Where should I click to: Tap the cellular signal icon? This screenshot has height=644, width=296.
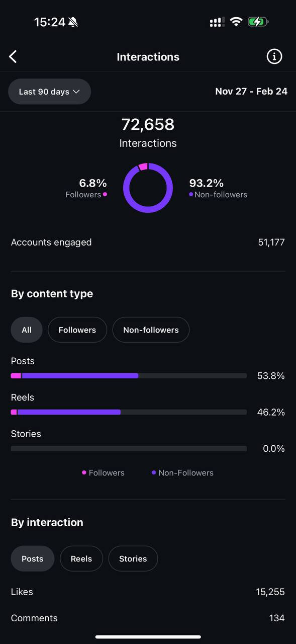click(x=217, y=22)
